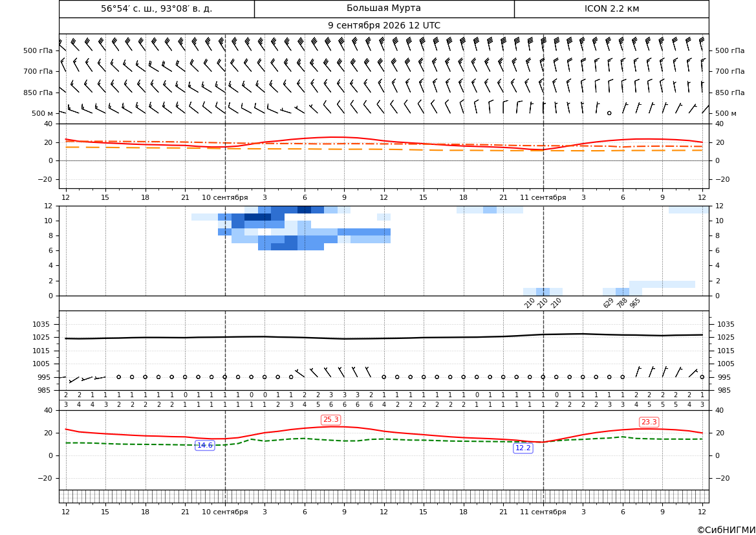Click the 9 сентября 2026 12 UTC date title
756x535 pixels.
383,26
